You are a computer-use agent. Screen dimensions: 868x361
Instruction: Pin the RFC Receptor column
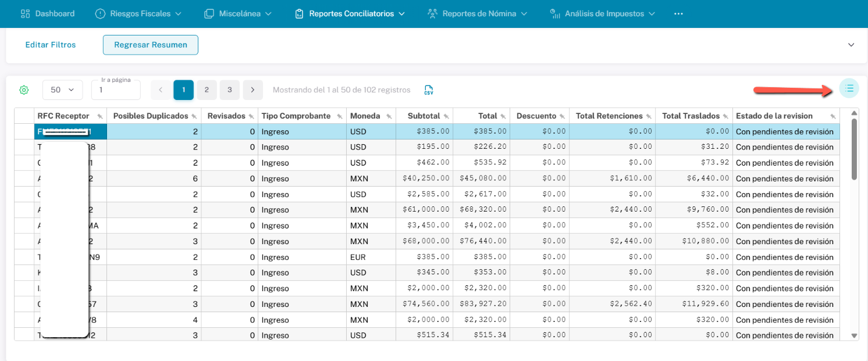tap(100, 116)
